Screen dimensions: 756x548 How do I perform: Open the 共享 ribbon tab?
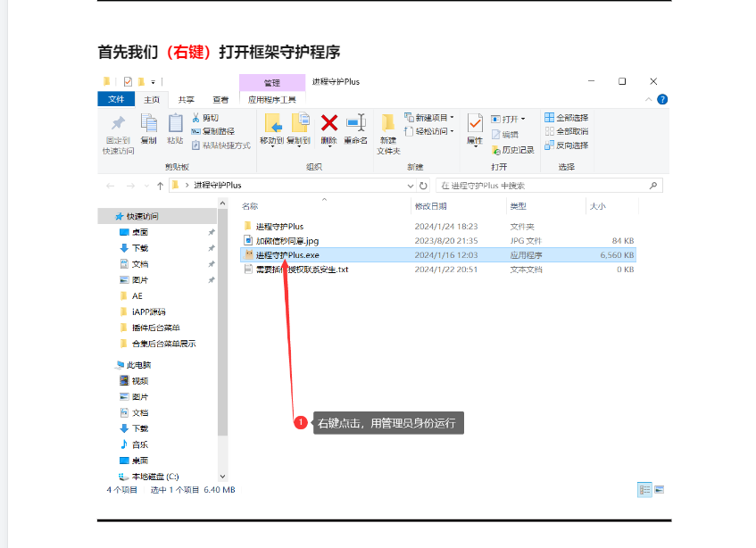tap(186, 99)
